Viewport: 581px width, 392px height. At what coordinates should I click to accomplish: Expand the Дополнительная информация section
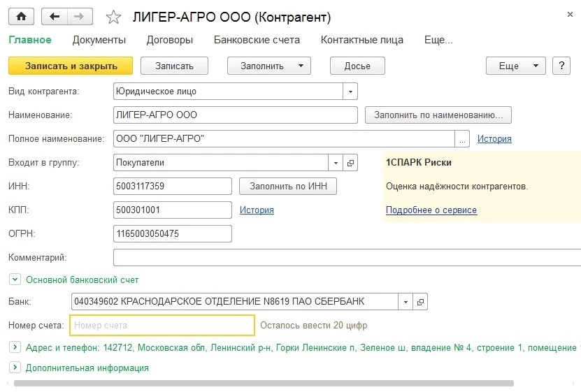coord(13,368)
